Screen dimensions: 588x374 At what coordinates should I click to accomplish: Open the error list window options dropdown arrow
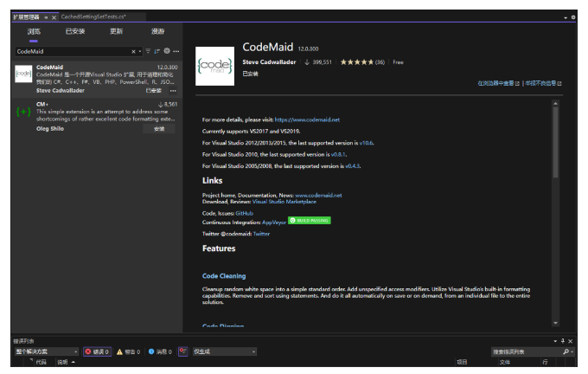tap(555, 341)
